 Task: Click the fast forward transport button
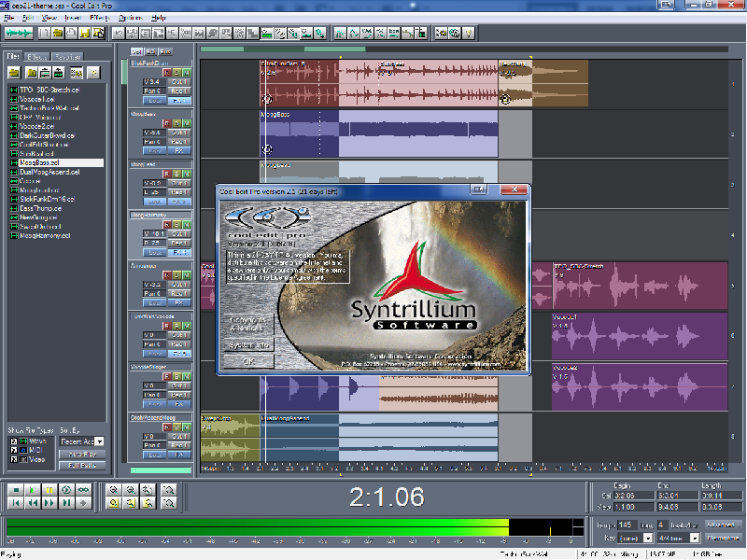49,502
